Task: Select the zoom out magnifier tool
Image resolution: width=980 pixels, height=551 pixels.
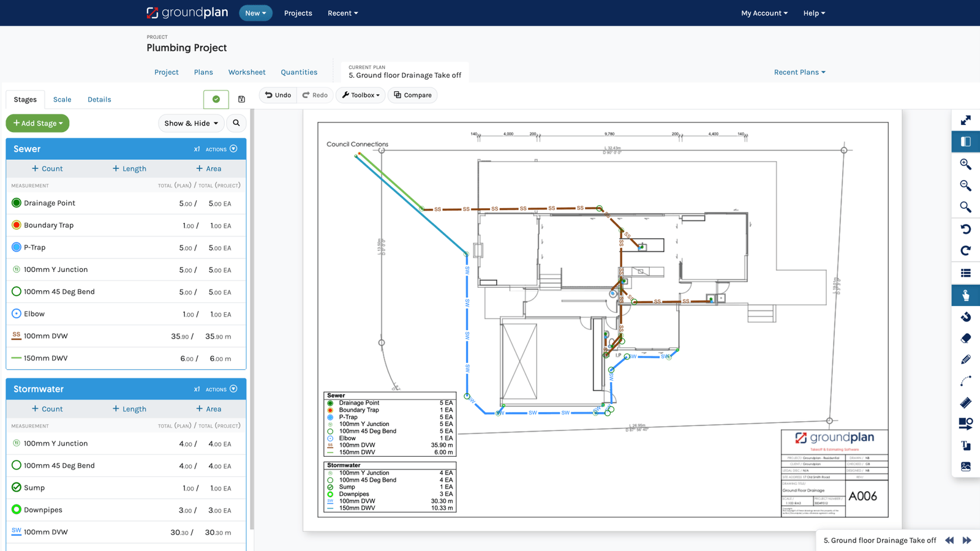Action: [x=965, y=186]
